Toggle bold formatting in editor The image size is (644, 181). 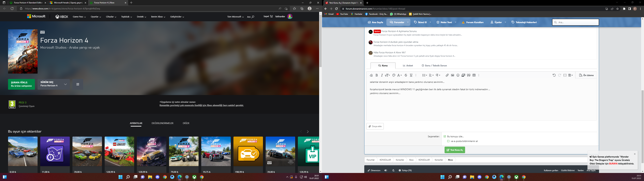coord(377,75)
